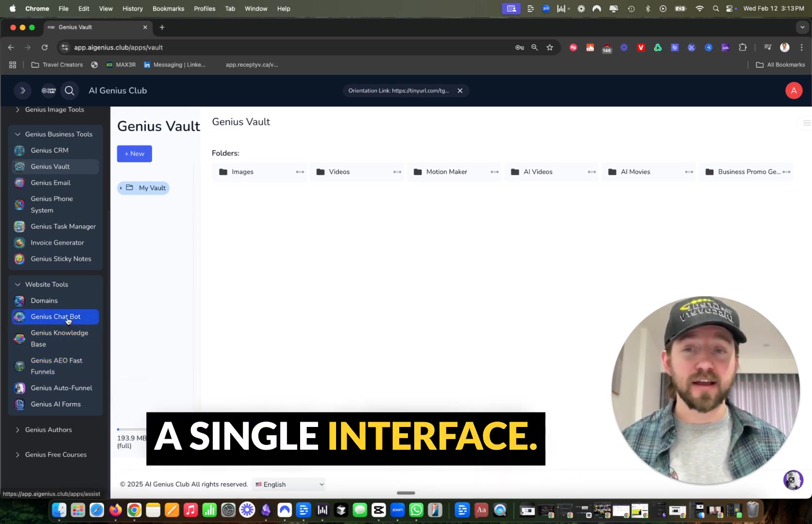Open Spotlight search in menu bar
This screenshot has height=524, width=812.
(x=715, y=9)
